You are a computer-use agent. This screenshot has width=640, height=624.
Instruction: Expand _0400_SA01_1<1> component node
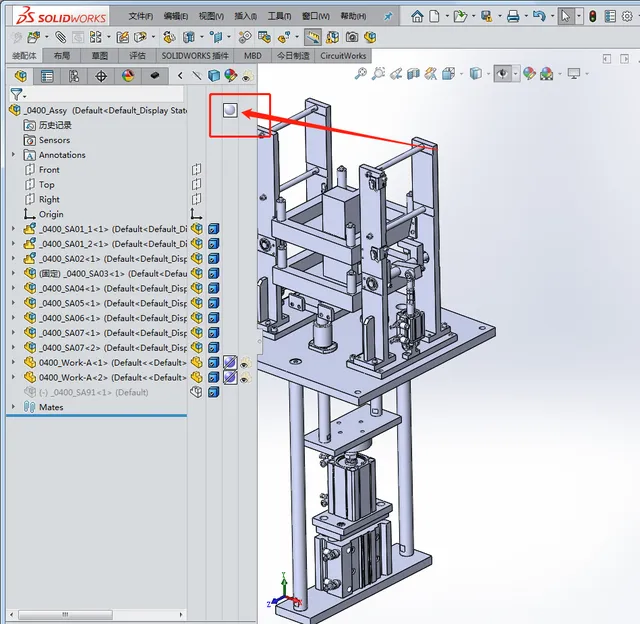(x=13, y=229)
